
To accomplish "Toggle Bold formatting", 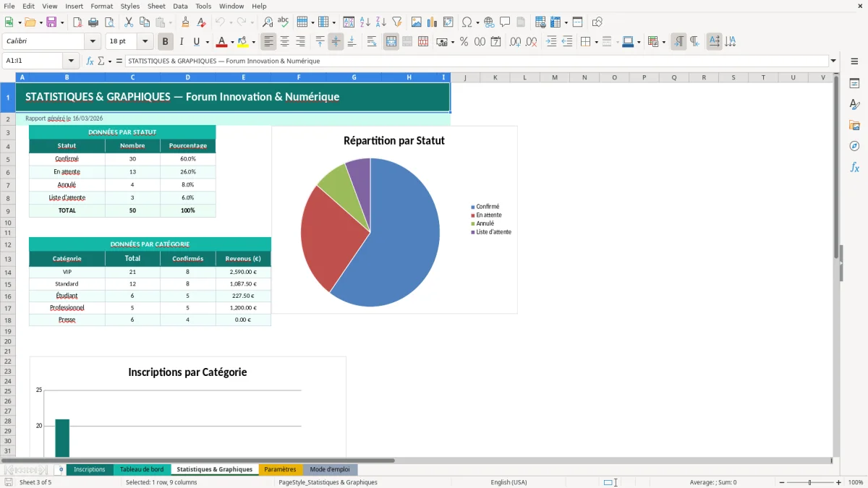I will (166, 42).
